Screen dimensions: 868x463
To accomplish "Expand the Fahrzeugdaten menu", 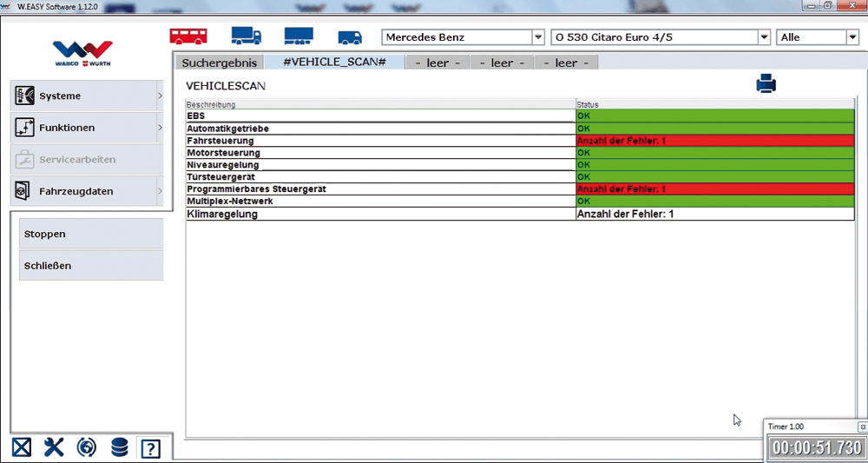I will pyautogui.click(x=87, y=191).
